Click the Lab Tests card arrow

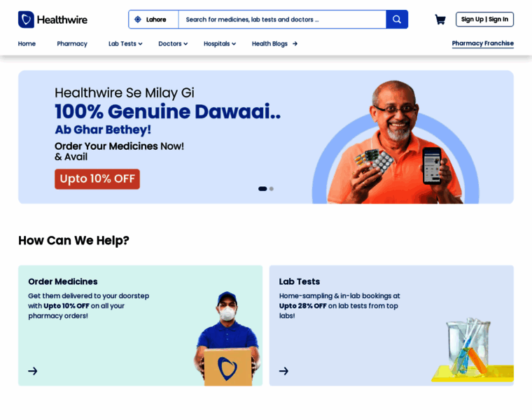pos(283,371)
